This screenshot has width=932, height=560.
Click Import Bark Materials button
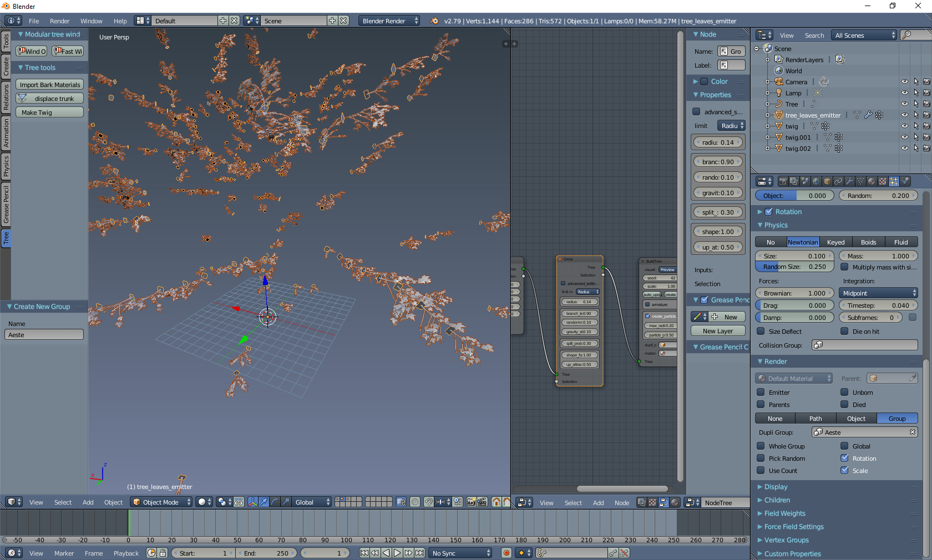coord(50,84)
